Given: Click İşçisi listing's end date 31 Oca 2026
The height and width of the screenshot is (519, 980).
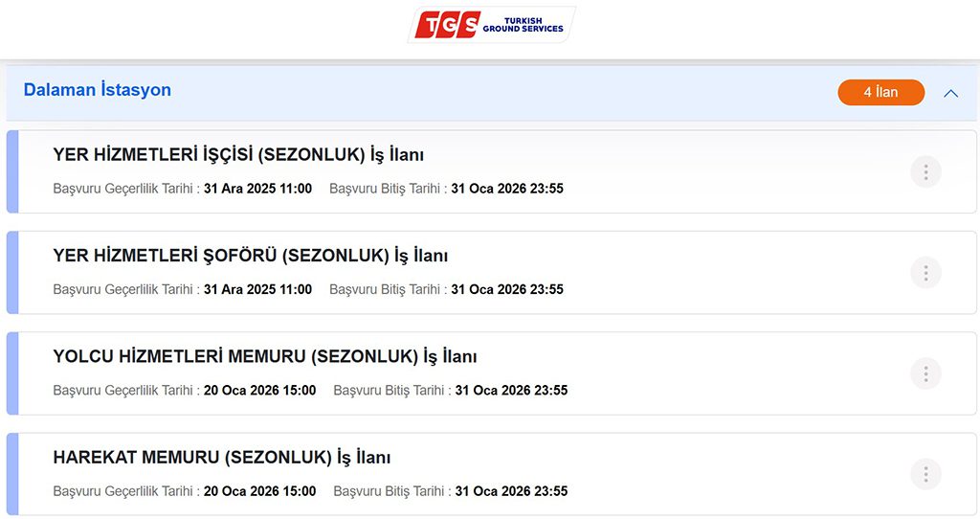Looking at the screenshot, I should 507,189.
